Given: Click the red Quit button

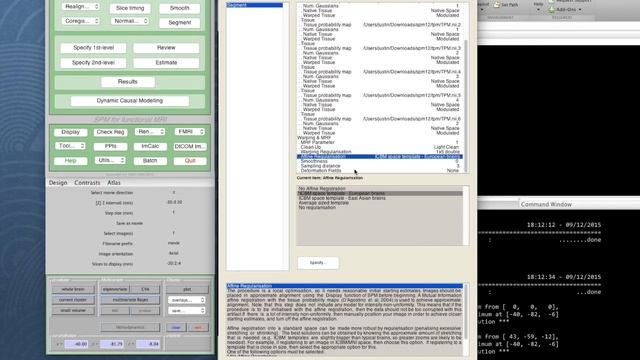Looking at the screenshot, I should [x=190, y=161].
